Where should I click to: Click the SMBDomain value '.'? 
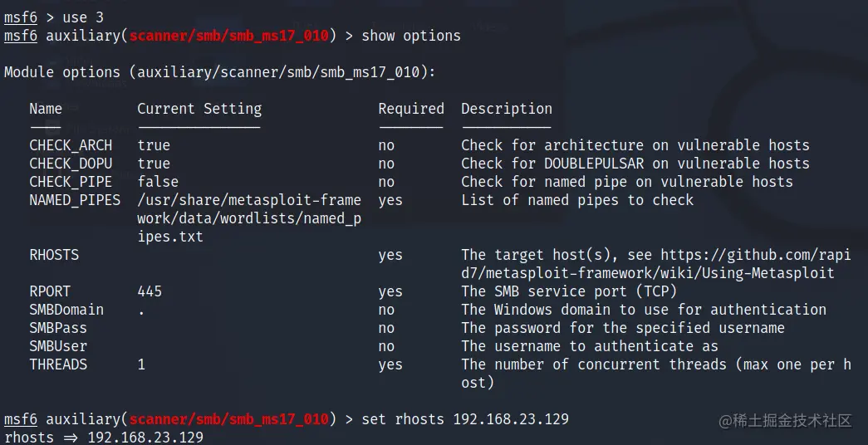click(x=142, y=313)
